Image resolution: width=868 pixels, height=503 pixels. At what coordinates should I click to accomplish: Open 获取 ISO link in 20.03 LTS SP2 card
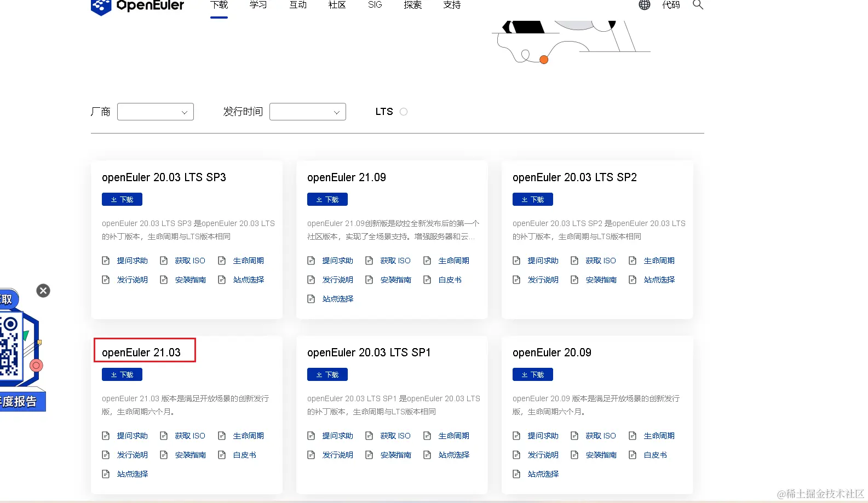pyautogui.click(x=601, y=261)
